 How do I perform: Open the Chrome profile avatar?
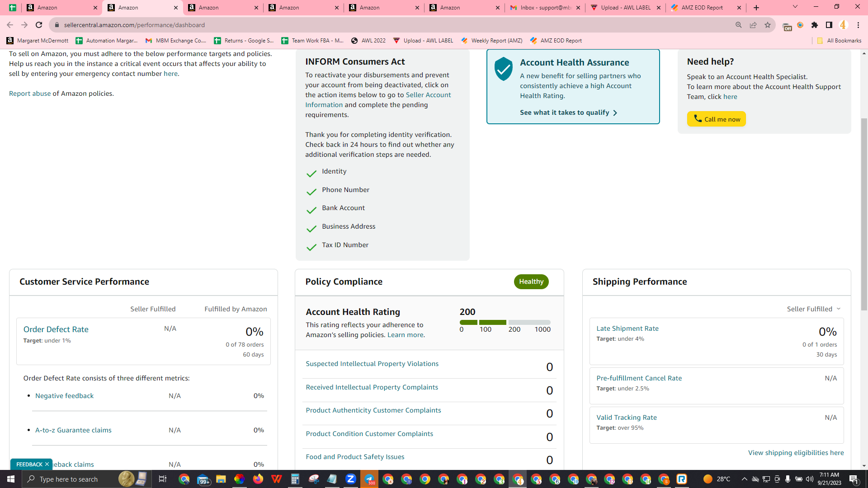pyautogui.click(x=843, y=25)
